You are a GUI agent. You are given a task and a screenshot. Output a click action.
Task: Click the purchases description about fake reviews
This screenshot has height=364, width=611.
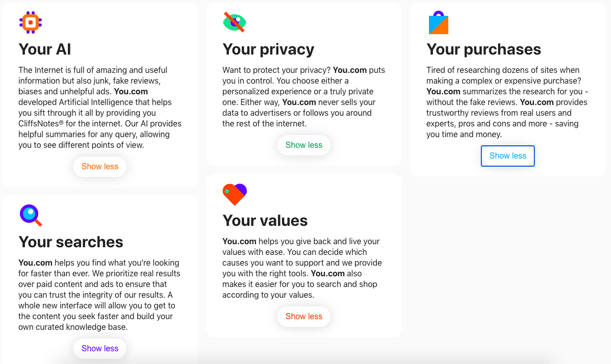[x=507, y=102]
